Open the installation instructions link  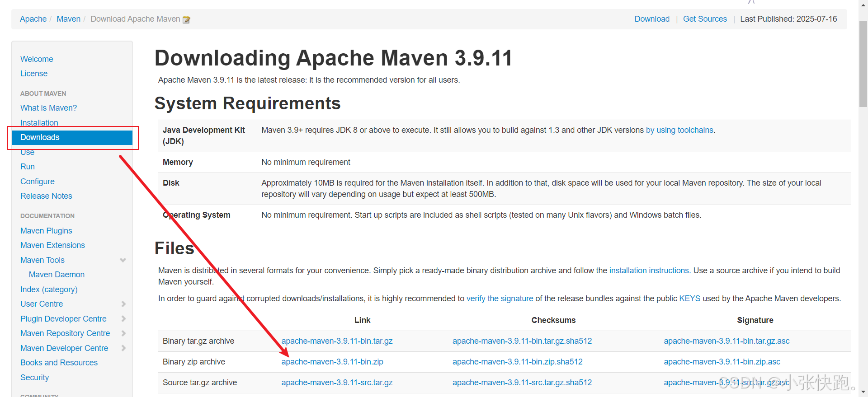(x=649, y=271)
